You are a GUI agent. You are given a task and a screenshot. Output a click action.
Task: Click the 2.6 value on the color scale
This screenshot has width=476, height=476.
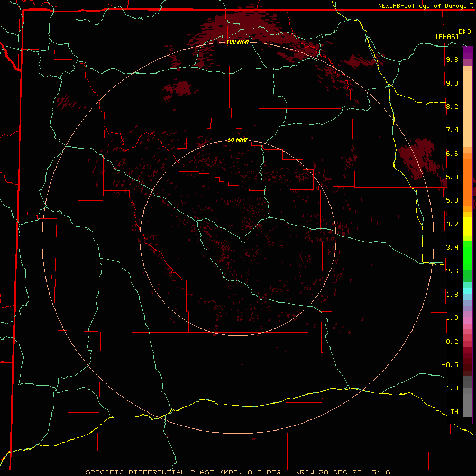452,271
